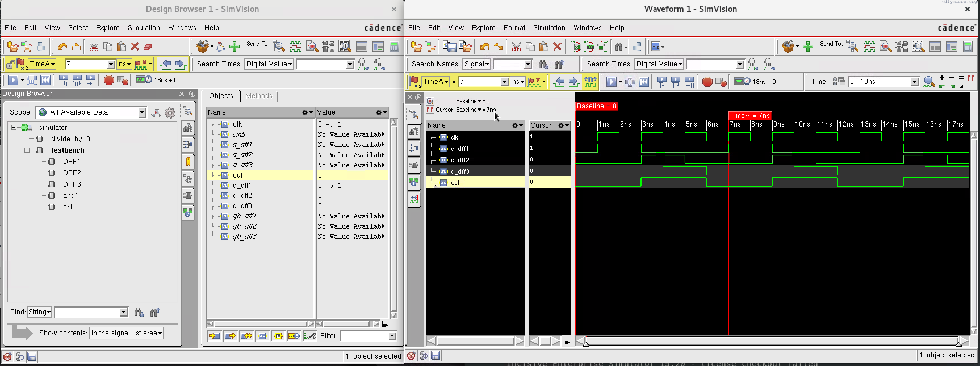Open Show contents signal list area dropdown
Screen dimensions: 980x366
tap(126, 333)
